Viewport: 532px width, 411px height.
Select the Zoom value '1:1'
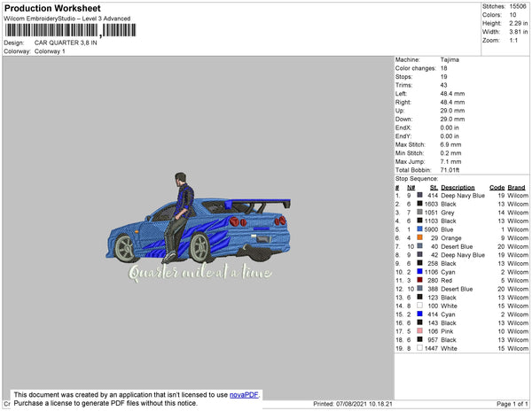(513, 41)
